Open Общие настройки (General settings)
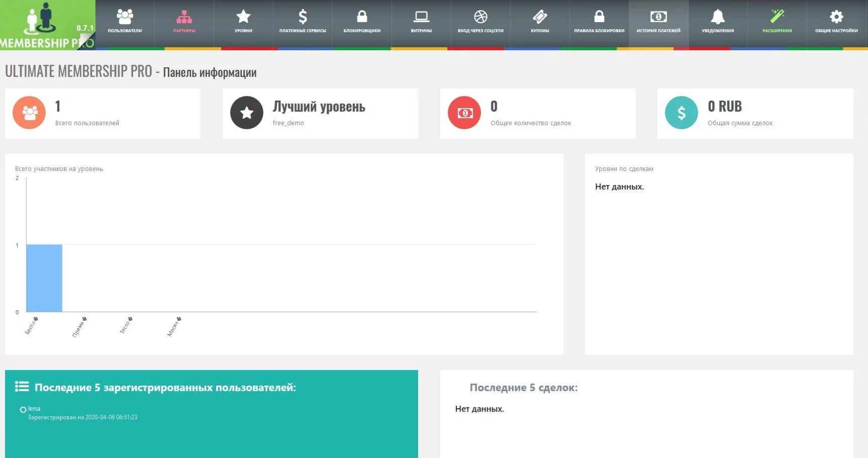Screen dimensions: 868x458 [836, 23]
